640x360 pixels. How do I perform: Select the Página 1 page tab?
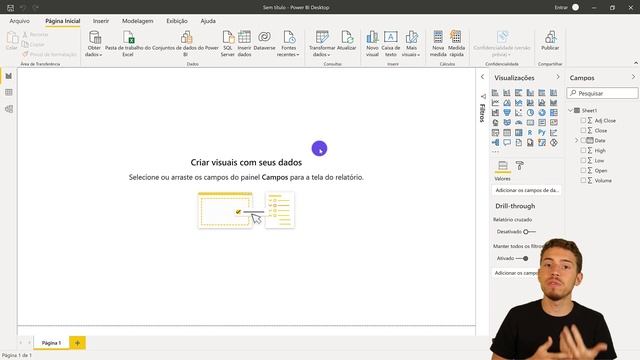pyautogui.click(x=51, y=343)
